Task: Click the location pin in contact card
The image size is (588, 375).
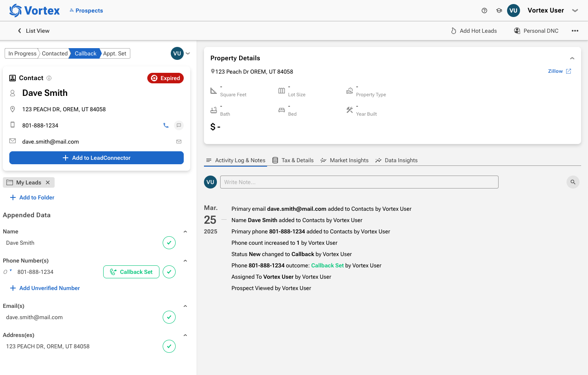Action: [x=13, y=109]
